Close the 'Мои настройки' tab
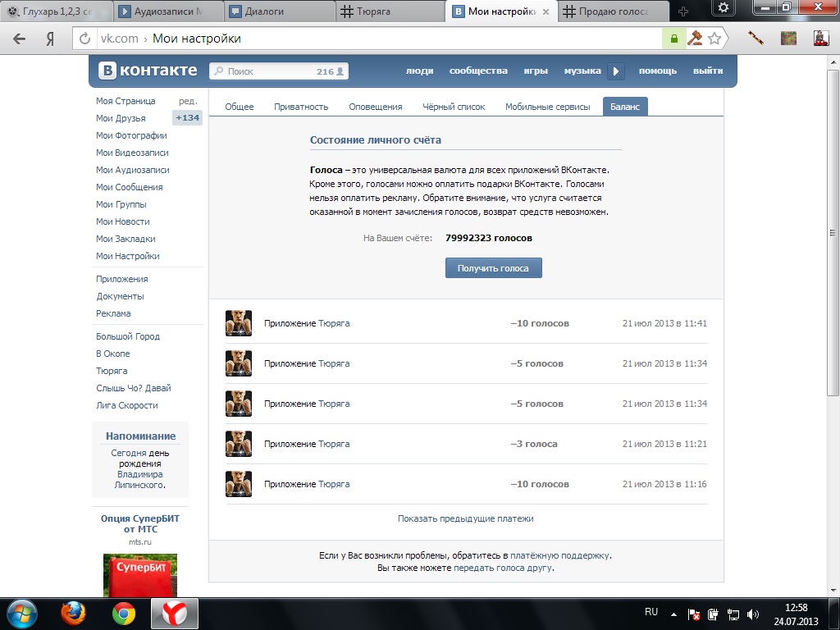This screenshot has height=630, width=840. pos(546,11)
